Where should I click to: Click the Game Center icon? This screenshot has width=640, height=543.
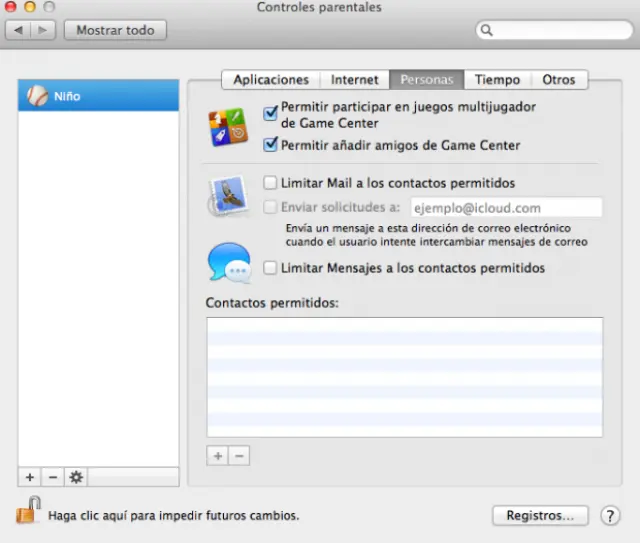point(227,128)
